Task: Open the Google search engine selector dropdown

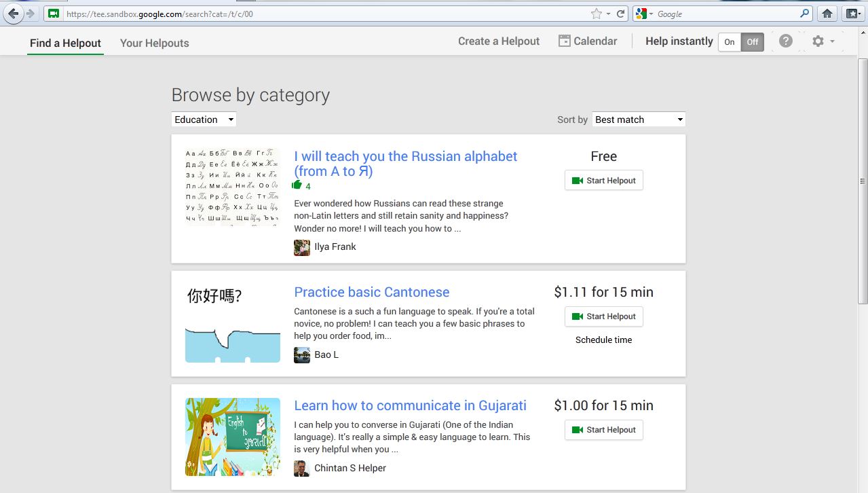Action: click(x=643, y=14)
